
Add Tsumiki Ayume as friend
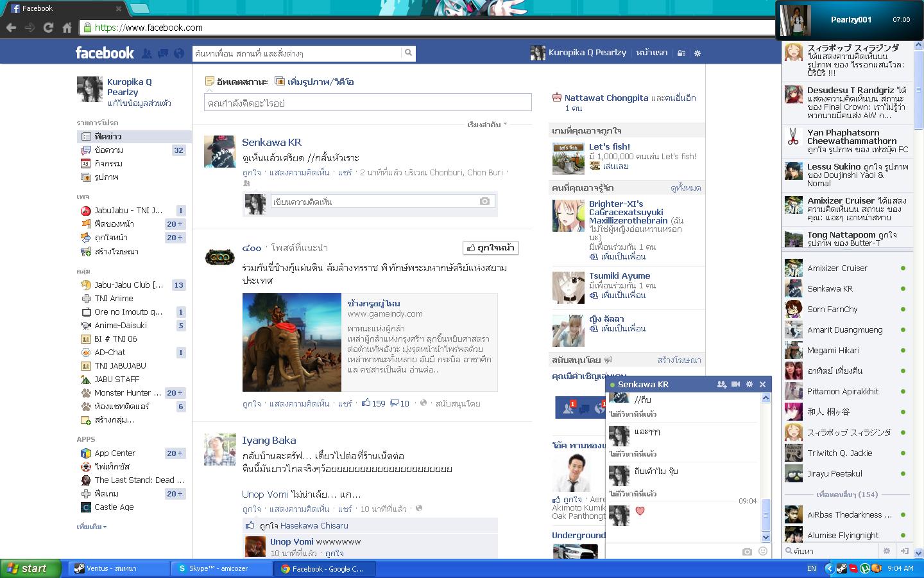pyautogui.click(x=619, y=295)
